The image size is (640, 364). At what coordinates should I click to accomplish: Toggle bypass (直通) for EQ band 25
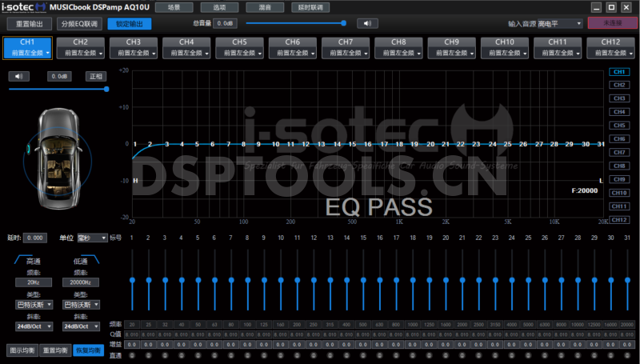(528, 356)
